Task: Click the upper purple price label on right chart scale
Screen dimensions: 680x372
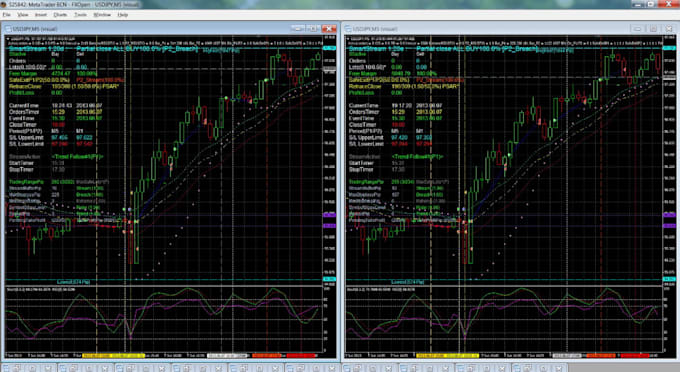Action: (x=669, y=215)
